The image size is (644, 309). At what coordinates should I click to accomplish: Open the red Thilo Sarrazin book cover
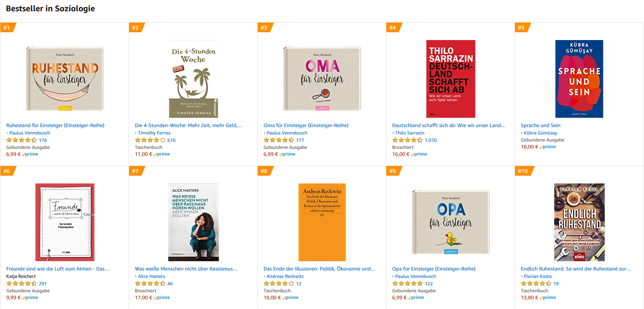(x=451, y=79)
